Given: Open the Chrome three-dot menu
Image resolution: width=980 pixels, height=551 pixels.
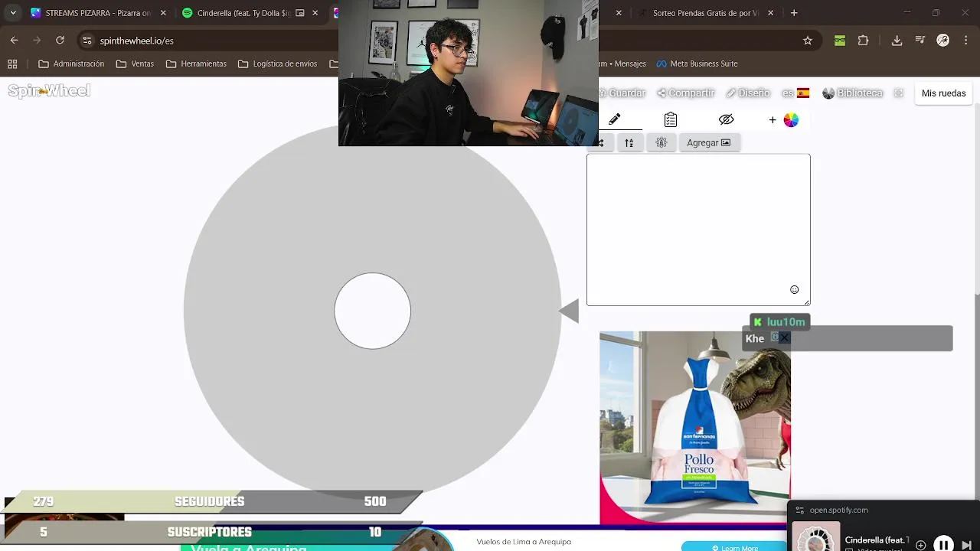Looking at the screenshot, I should 966,41.
